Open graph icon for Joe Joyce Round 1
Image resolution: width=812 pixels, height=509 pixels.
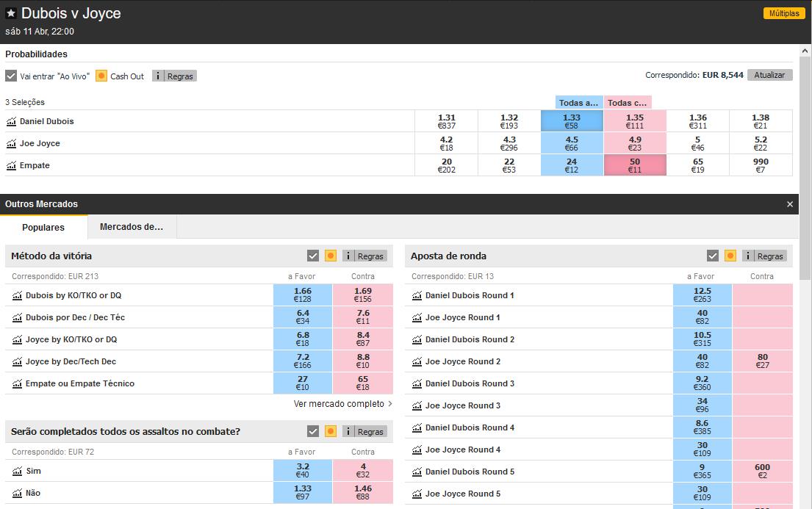[x=417, y=317]
